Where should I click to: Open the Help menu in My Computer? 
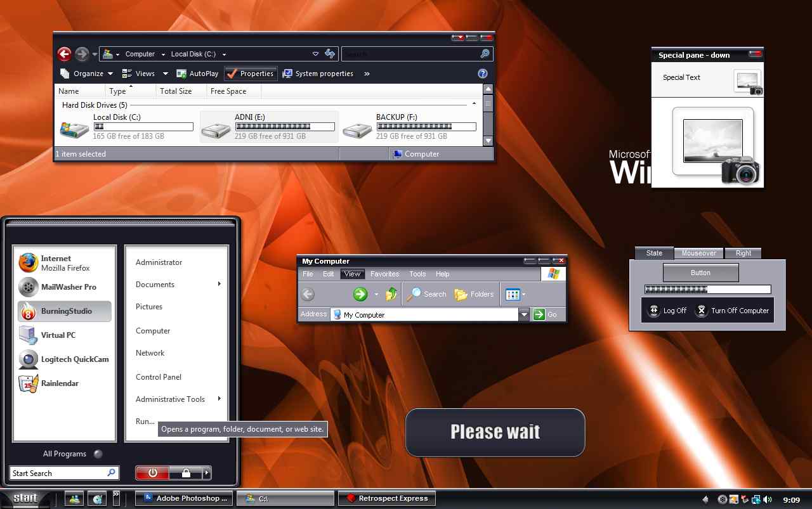pyautogui.click(x=442, y=274)
